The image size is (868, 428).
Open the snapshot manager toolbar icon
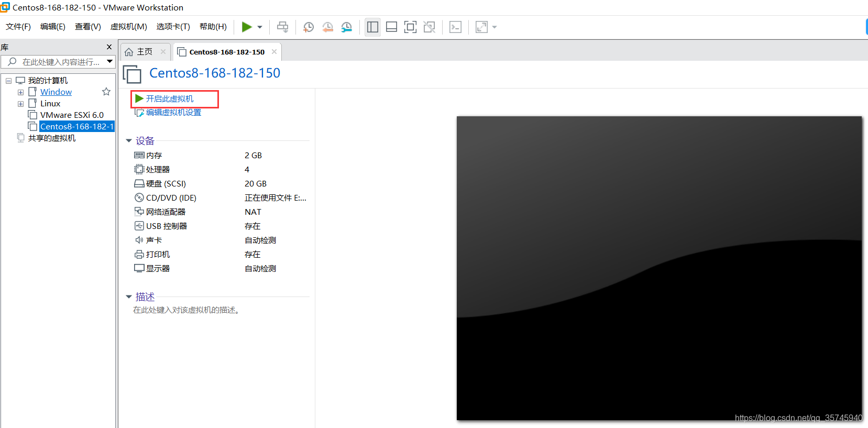point(347,27)
